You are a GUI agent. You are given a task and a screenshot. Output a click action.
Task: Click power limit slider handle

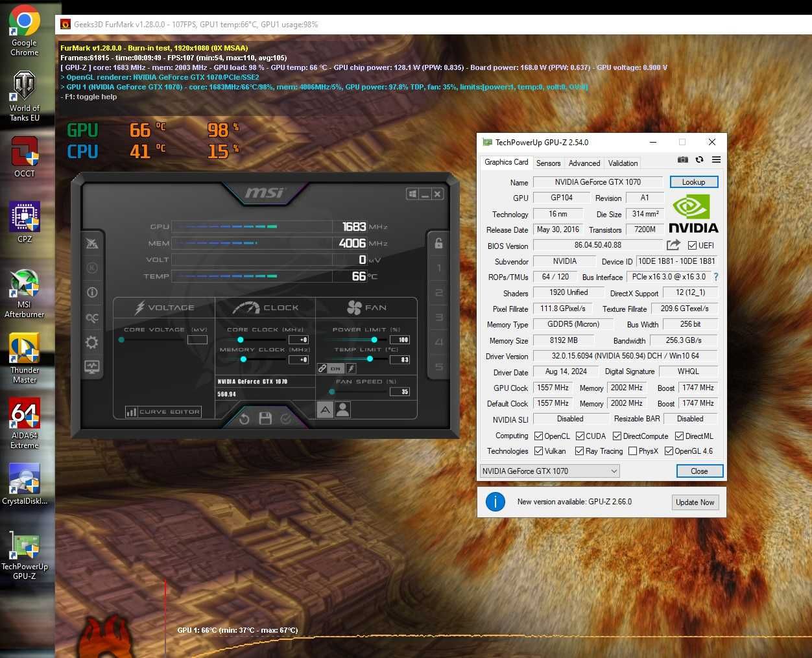click(374, 340)
